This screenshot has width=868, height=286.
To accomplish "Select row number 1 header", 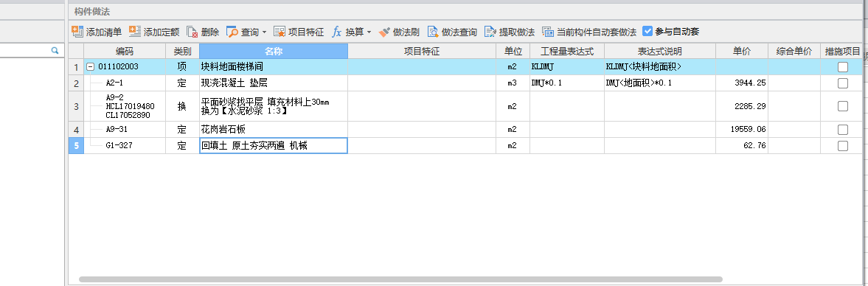I will (x=77, y=67).
